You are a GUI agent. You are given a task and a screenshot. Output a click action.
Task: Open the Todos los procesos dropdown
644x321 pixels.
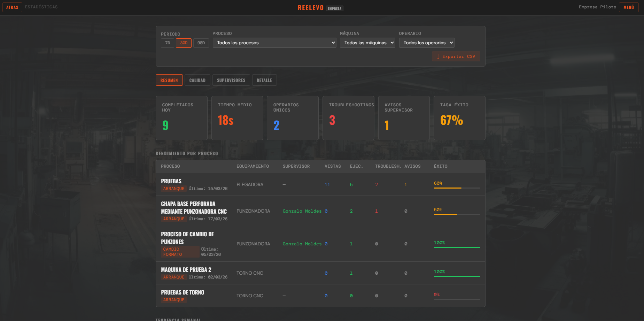coord(274,43)
